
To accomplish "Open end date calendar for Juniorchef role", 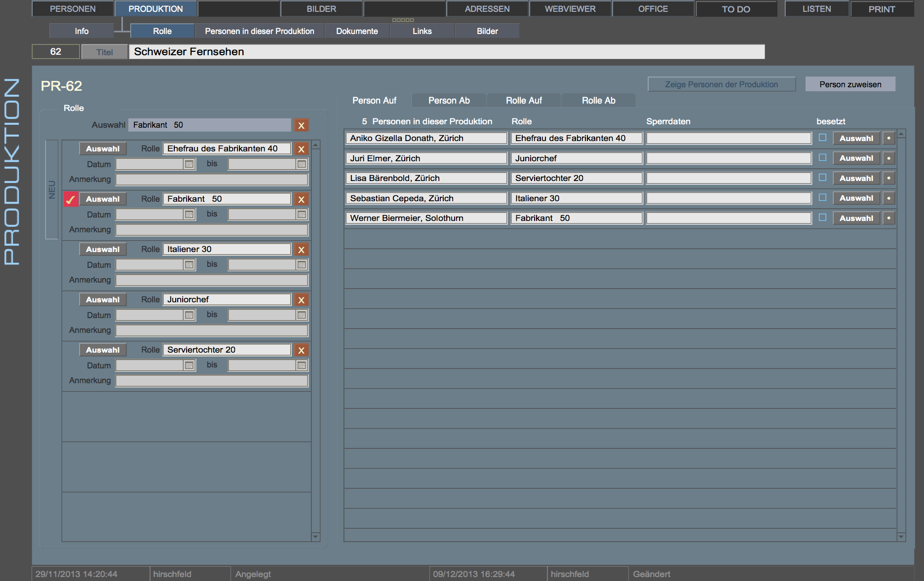I will pyautogui.click(x=302, y=315).
